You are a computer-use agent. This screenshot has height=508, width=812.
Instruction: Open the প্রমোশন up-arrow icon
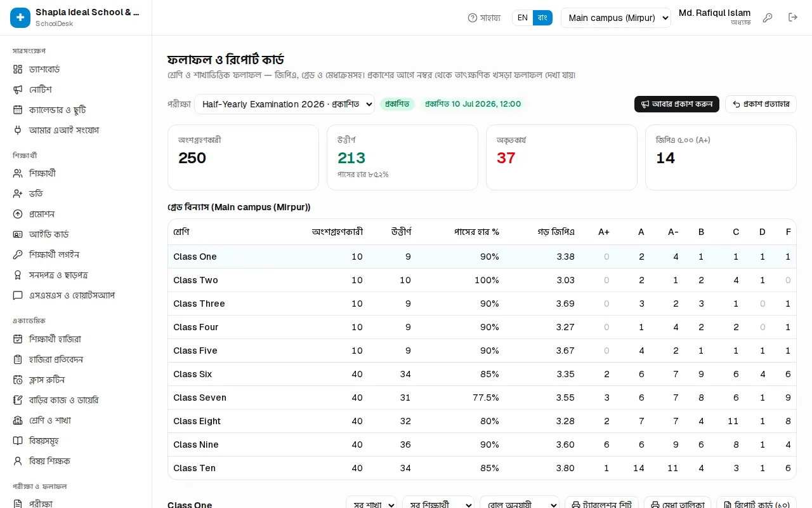[18, 214]
